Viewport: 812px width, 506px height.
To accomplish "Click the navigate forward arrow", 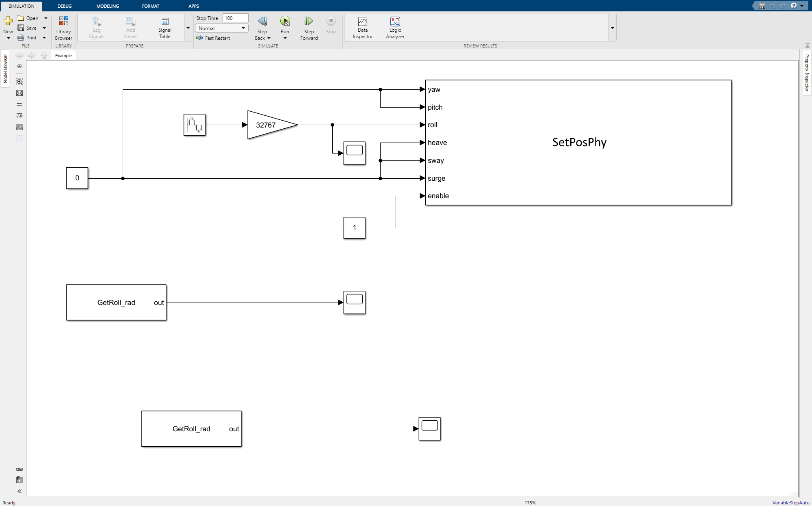I will click(32, 56).
